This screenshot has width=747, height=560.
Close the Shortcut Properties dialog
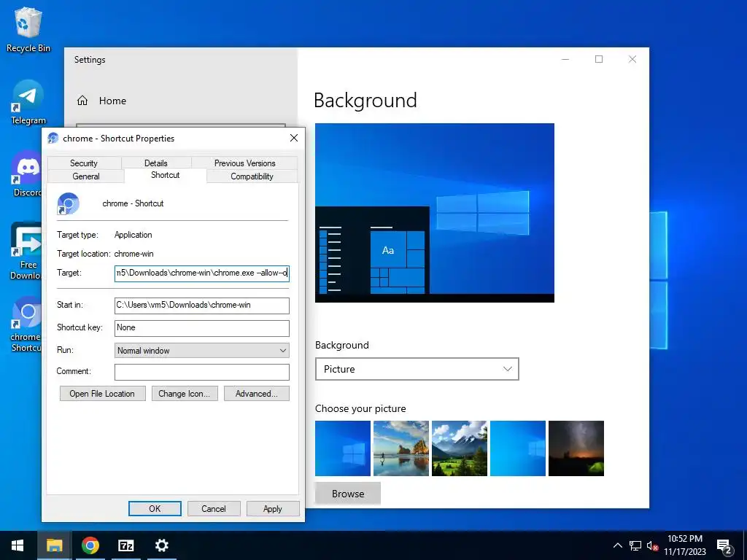point(294,138)
